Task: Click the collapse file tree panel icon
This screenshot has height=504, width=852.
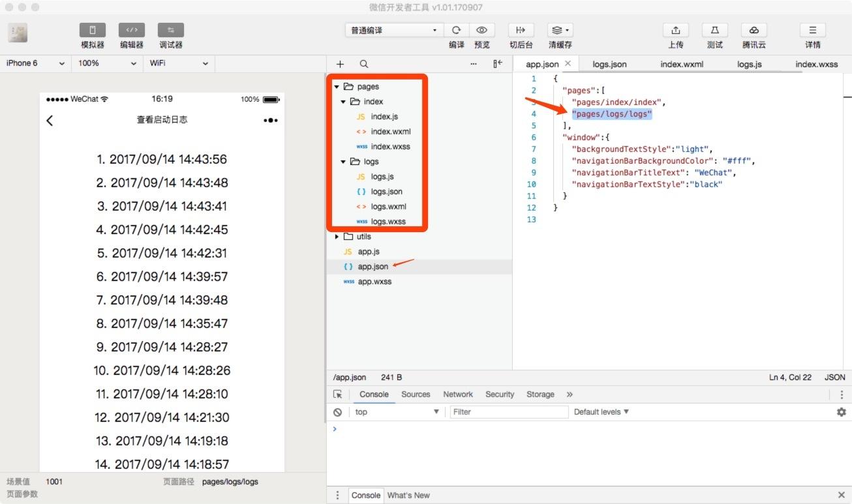Action: (x=498, y=64)
